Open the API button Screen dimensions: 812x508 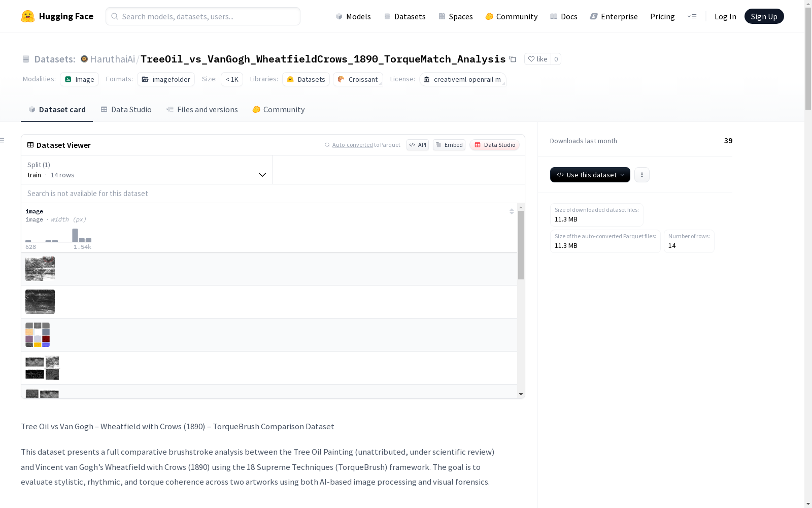pyautogui.click(x=418, y=145)
